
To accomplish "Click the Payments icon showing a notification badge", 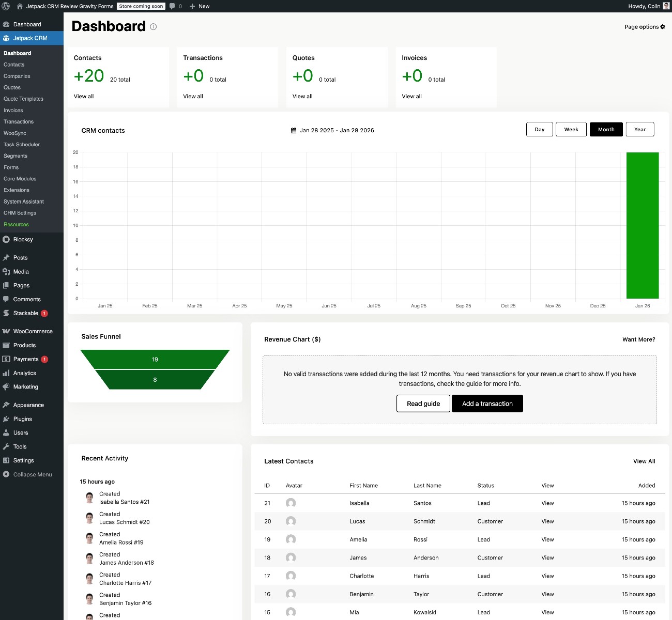I will 6,359.
